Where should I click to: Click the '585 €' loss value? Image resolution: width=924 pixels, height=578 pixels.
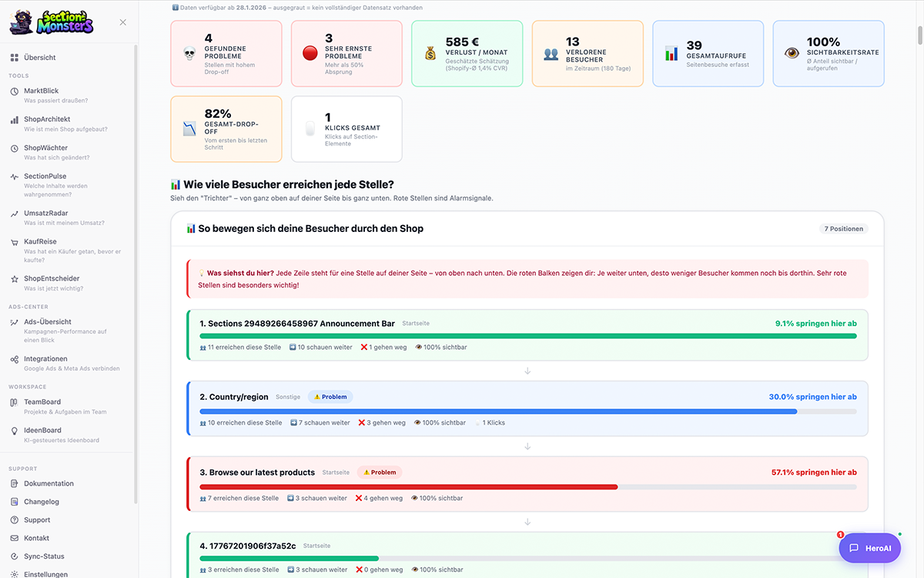(x=462, y=42)
